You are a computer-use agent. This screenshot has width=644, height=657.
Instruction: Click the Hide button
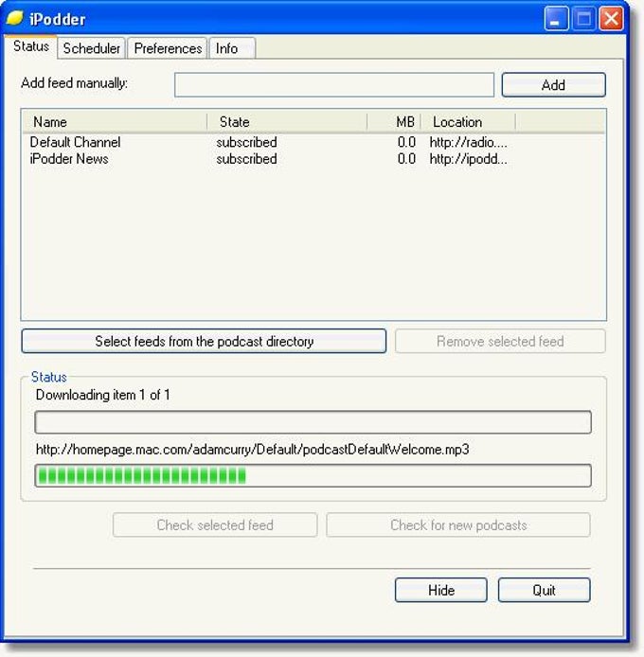click(441, 590)
